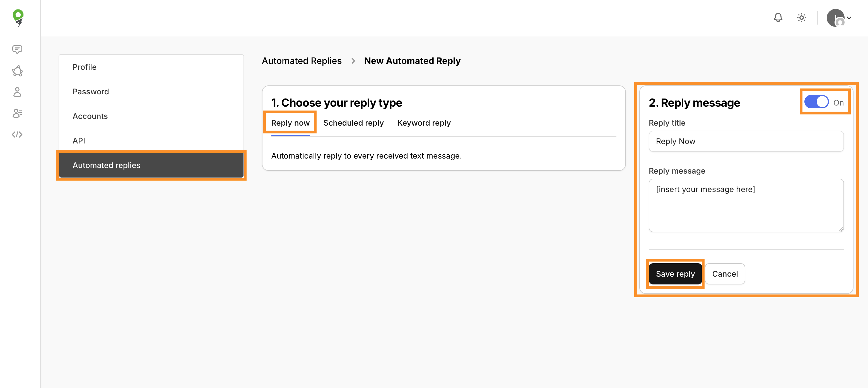Click the Cancel button
The height and width of the screenshot is (388, 868).
[x=724, y=274]
